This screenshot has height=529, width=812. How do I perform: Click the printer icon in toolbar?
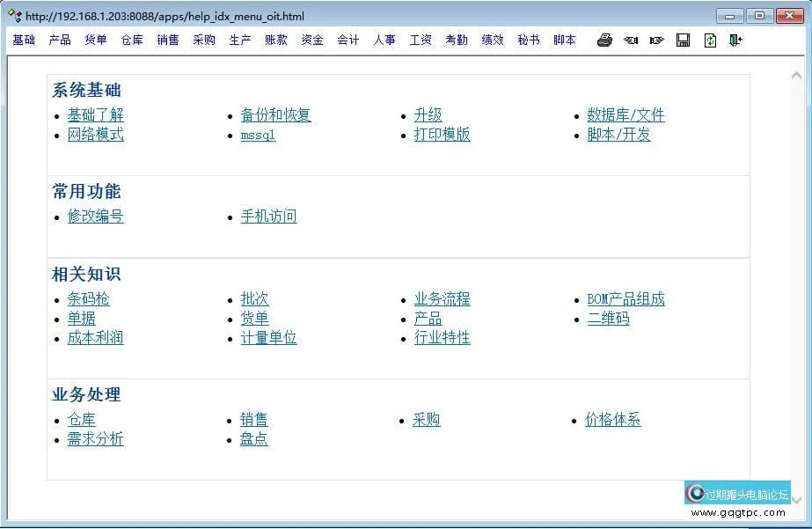coord(604,40)
